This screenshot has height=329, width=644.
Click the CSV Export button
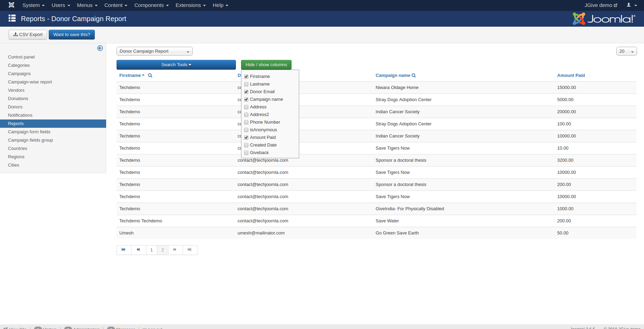(28, 35)
